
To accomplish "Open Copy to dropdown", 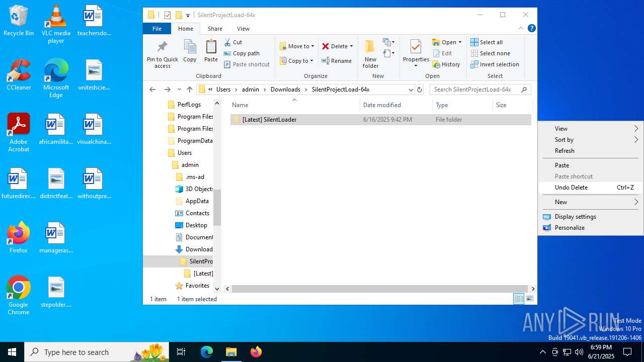I will coord(297,61).
